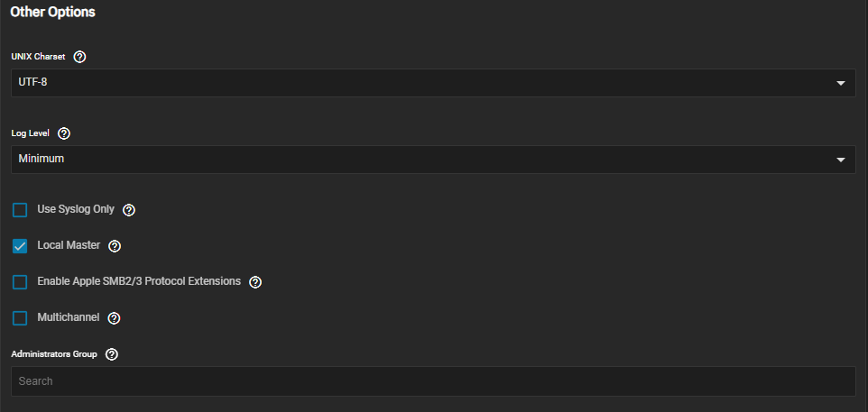This screenshot has width=868, height=412.
Task: Show the Log Level help icon tooltip
Action: tap(64, 133)
